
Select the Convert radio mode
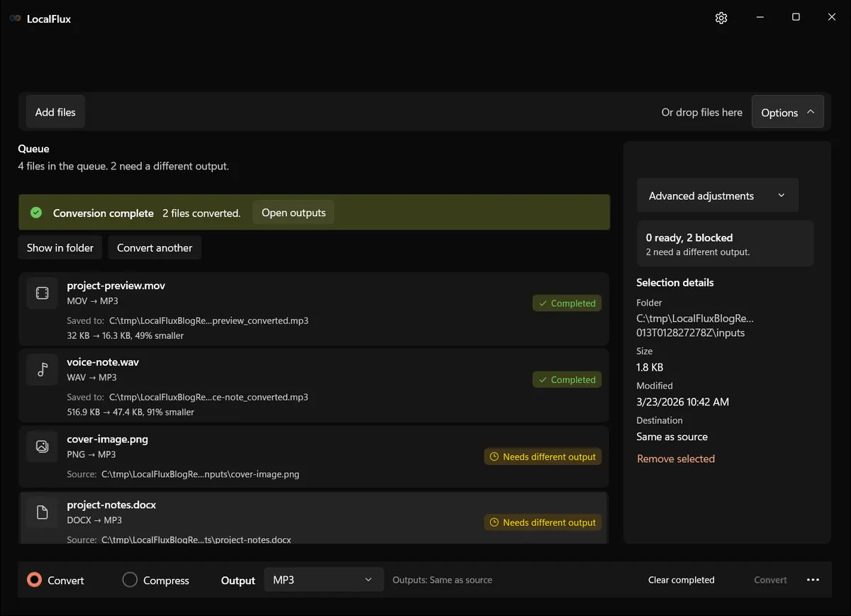point(55,580)
